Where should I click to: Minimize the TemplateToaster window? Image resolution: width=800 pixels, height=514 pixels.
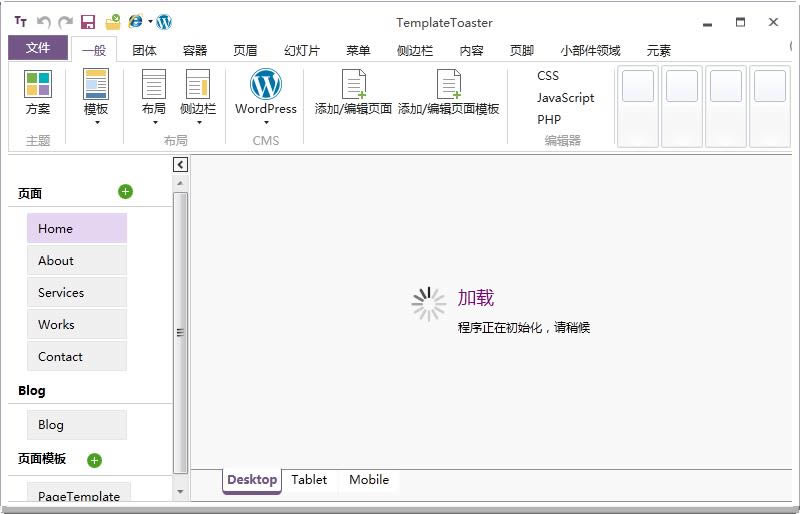click(707, 23)
